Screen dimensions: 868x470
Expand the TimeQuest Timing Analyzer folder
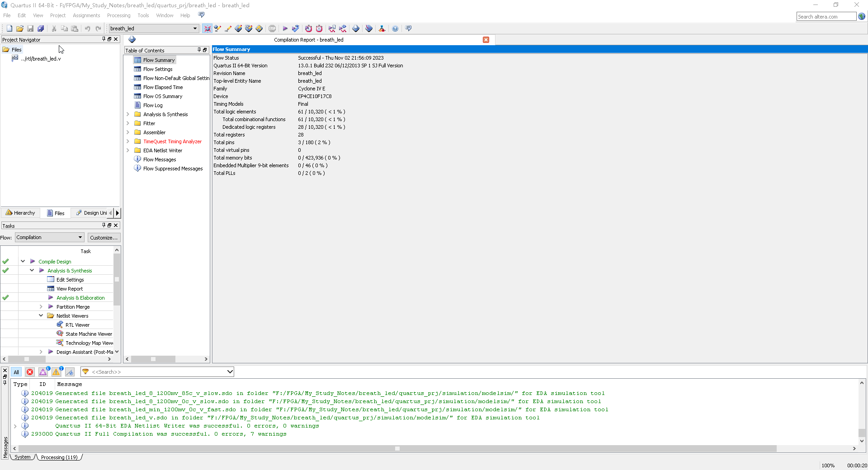(128, 141)
